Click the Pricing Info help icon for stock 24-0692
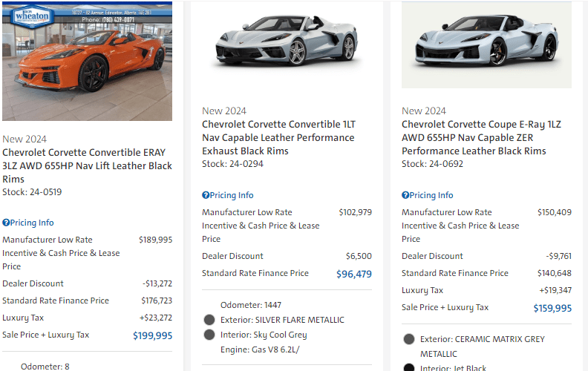This screenshot has width=588, height=371. (405, 195)
